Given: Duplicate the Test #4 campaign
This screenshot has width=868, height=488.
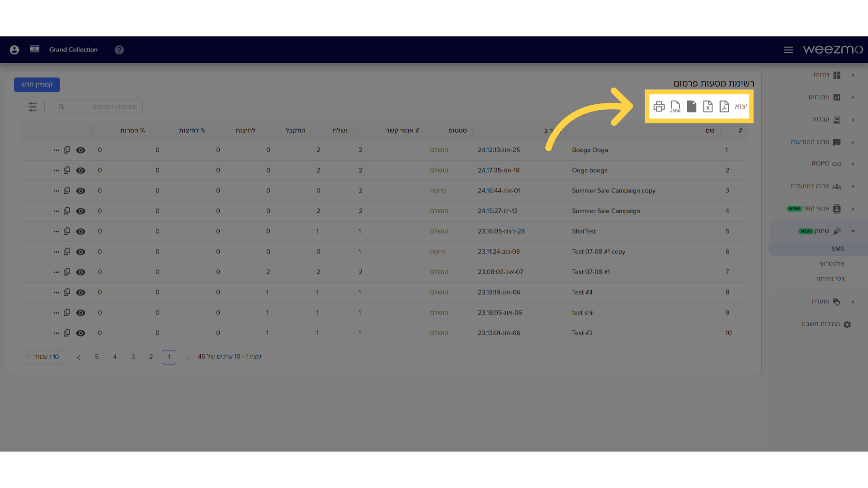Looking at the screenshot, I should click(67, 292).
